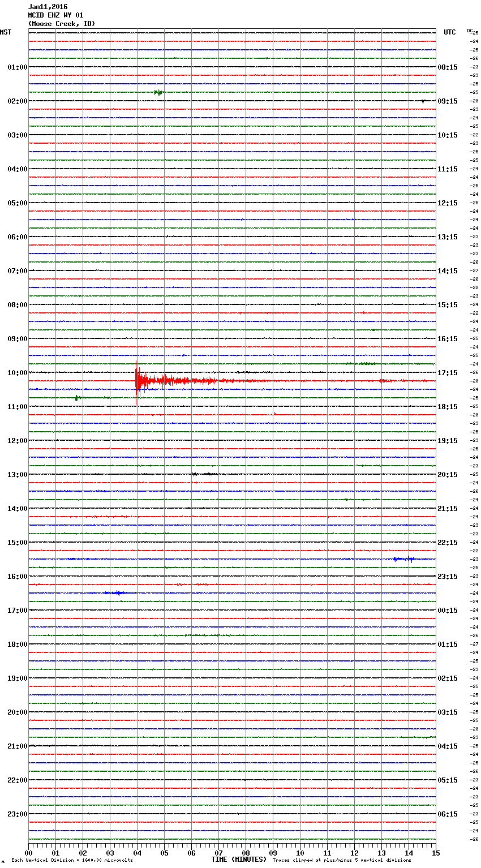Select the 19:00 MST hour label

tap(18, 678)
